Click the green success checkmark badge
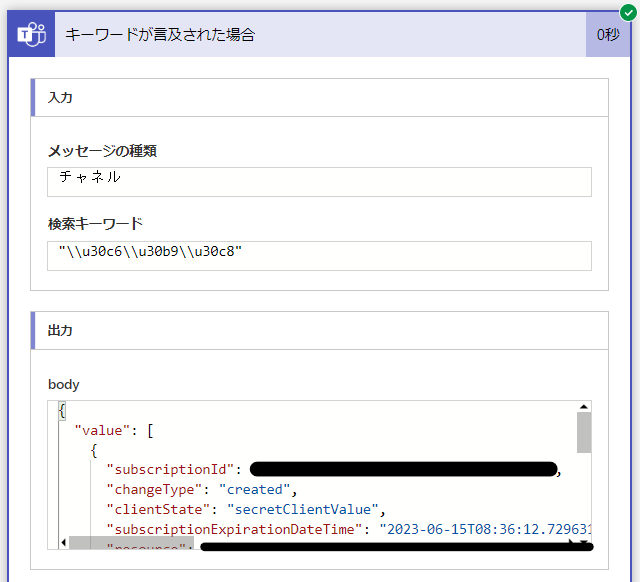640x582 pixels. click(627, 11)
